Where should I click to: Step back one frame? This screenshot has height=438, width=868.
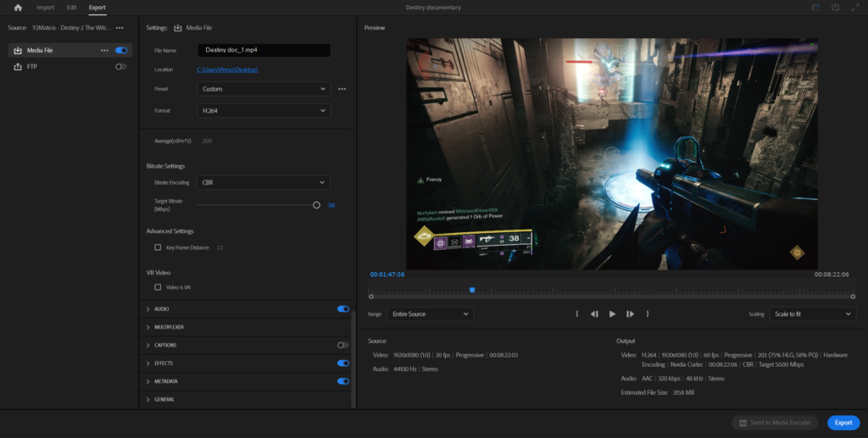[x=594, y=314]
